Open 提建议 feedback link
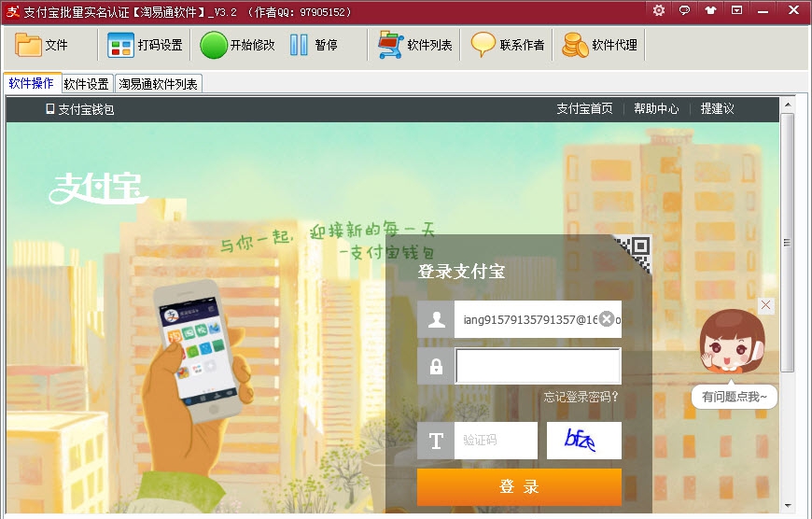Image resolution: width=812 pixels, height=519 pixels. 717,109
